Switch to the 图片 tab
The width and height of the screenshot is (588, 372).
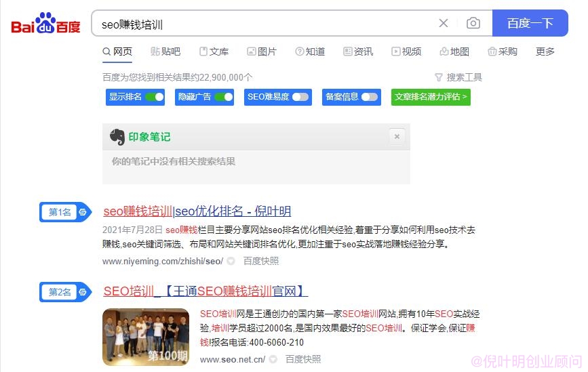(262, 51)
